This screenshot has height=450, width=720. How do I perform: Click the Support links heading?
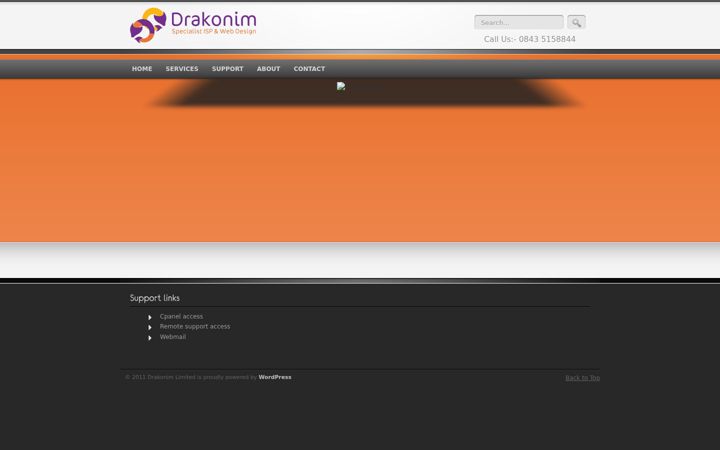point(155,298)
